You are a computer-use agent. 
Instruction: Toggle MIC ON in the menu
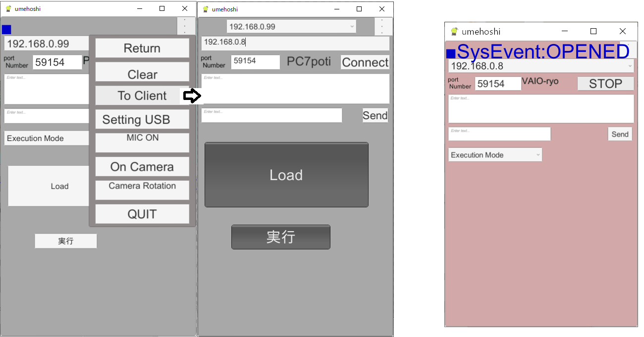tap(142, 143)
